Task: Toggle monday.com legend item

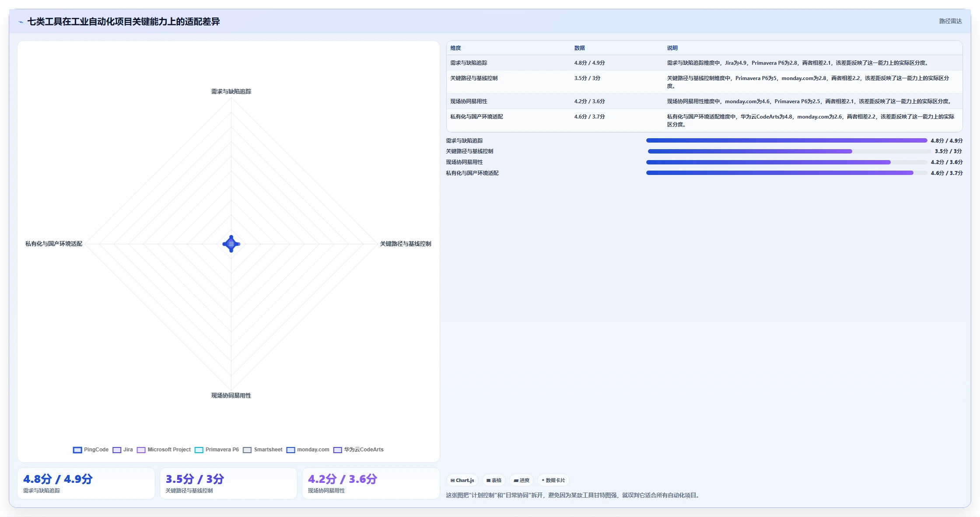Action: [x=308, y=450]
